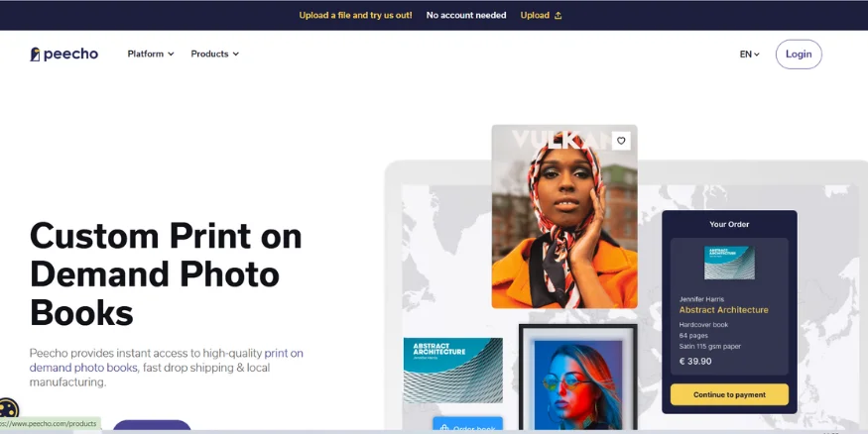Click the framed neon portrait image
This screenshot has width=868, height=434.
pyautogui.click(x=578, y=378)
